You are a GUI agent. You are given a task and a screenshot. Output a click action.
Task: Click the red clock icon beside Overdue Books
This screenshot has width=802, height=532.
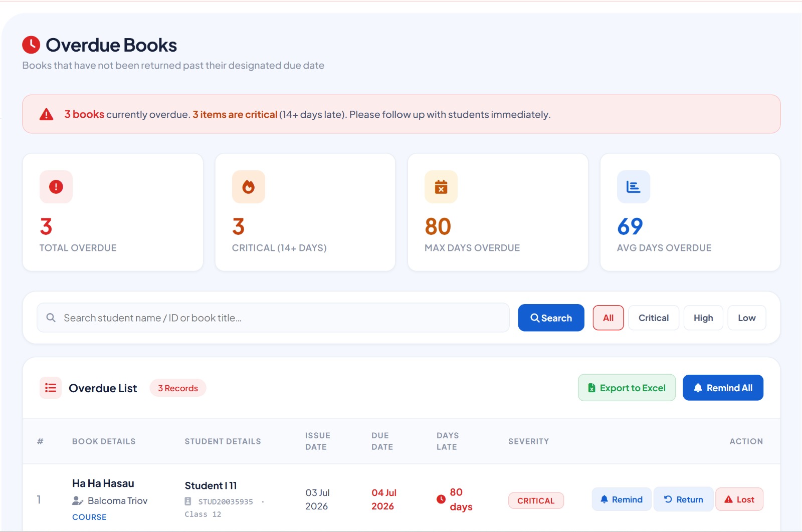click(31, 45)
